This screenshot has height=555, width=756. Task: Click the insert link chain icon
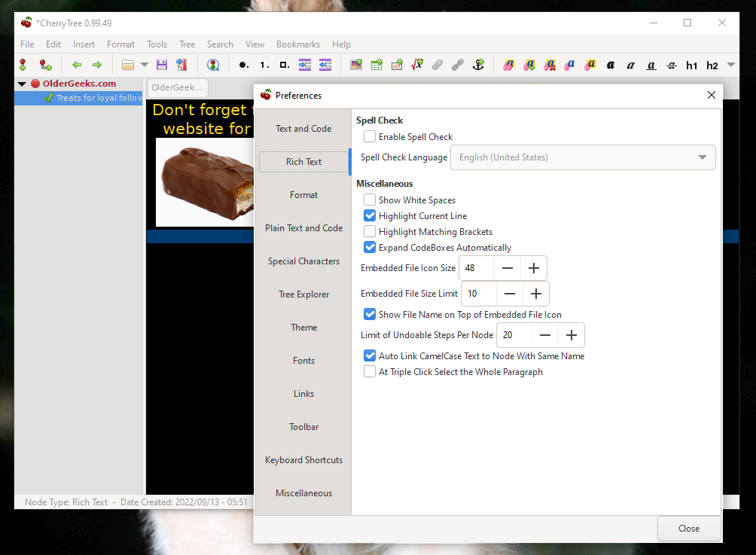458,65
